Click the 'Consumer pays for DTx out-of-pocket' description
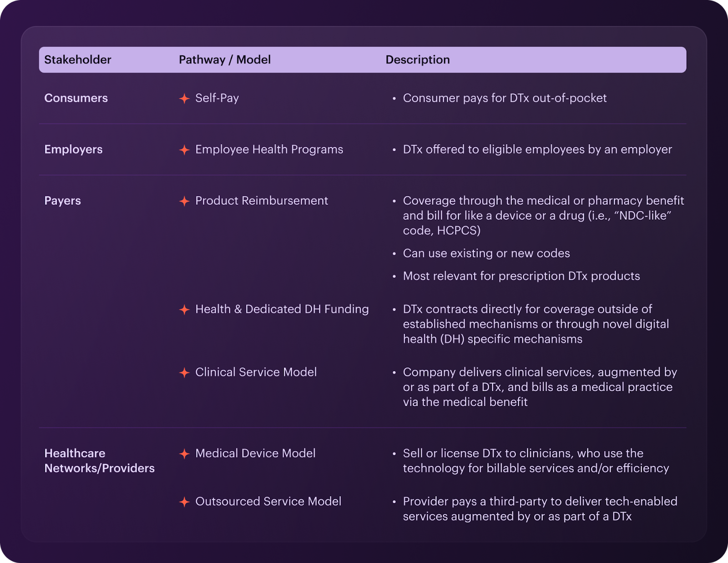The height and width of the screenshot is (563, 728). click(505, 98)
